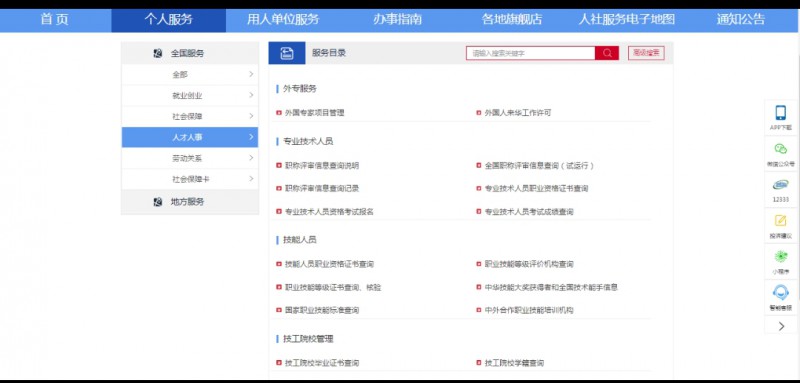The height and width of the screenshot is (383, 800).
Task: Select 劳动关系 in the sidebar
Action: point(190,158)
